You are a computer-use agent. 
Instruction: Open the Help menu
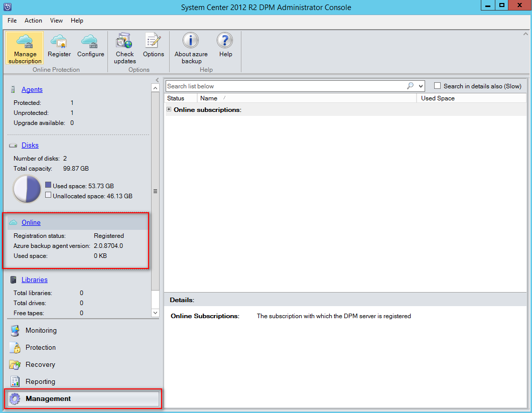pos(77,21)
